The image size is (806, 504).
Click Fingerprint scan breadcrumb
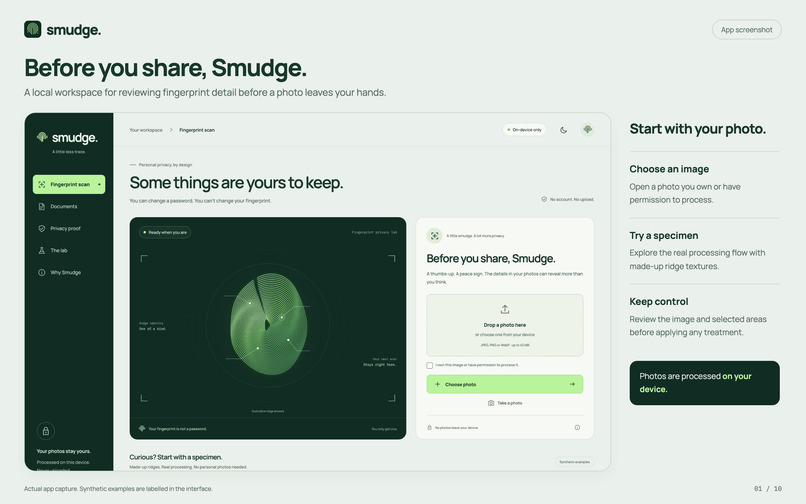click(197, 130)
